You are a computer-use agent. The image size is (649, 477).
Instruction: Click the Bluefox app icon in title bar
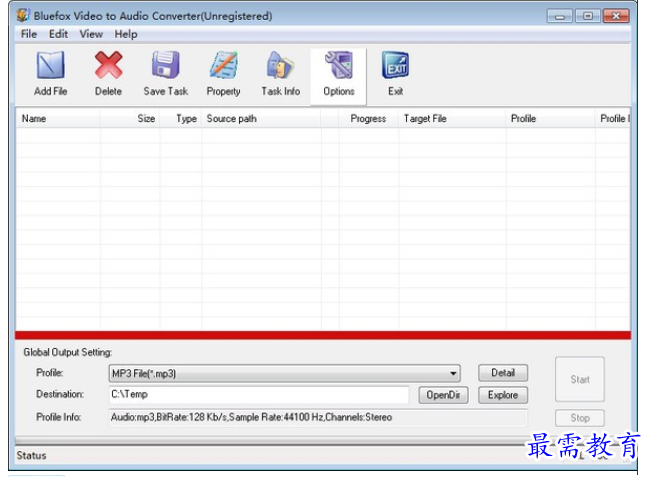(23, 15)
